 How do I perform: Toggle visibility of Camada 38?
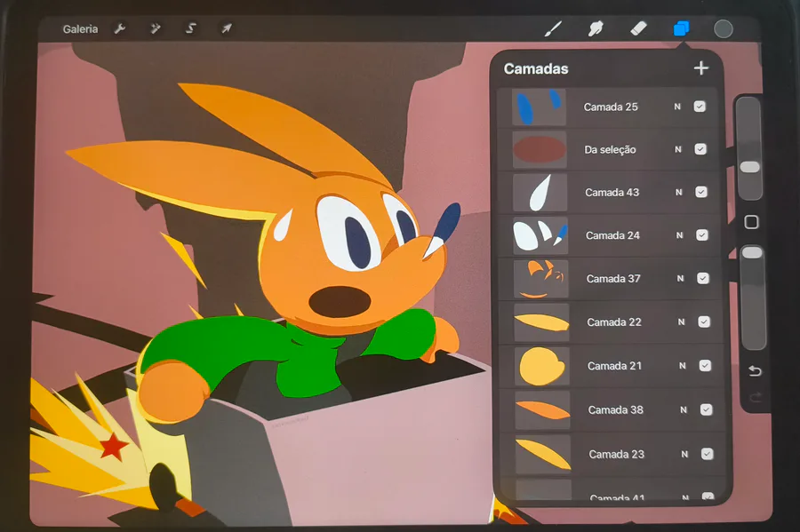tap(706, 409)
